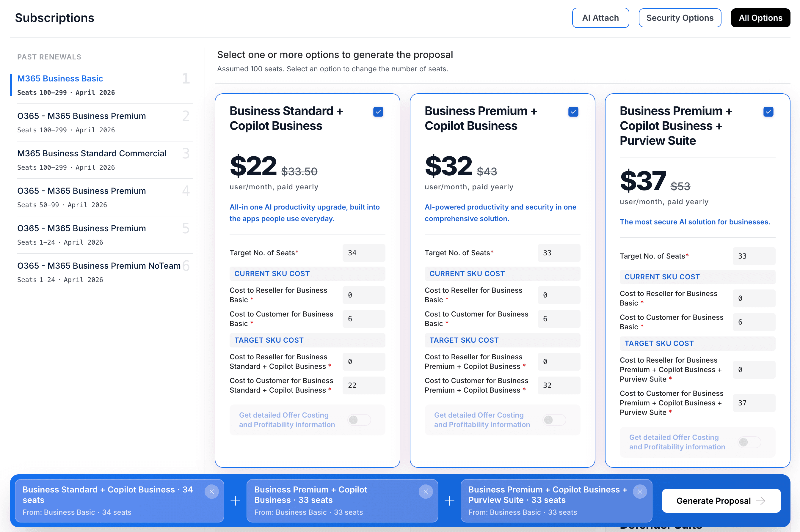Edit customer cost field showing 22

click(x=364, y=385)
